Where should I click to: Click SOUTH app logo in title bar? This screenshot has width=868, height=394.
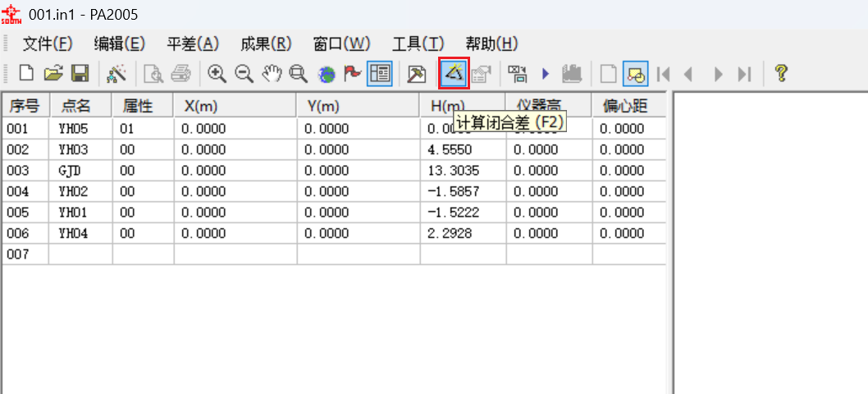(11, 15)
